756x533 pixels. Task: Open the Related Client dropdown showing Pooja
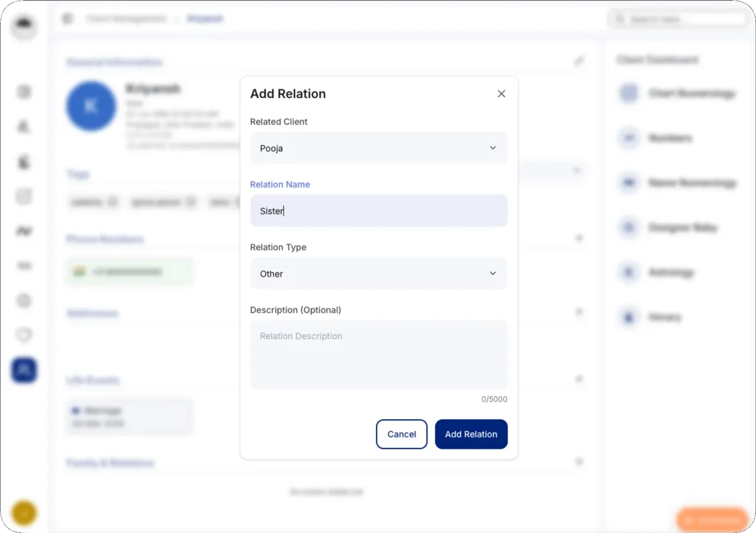pyautogui.click(x=378, y=148)
